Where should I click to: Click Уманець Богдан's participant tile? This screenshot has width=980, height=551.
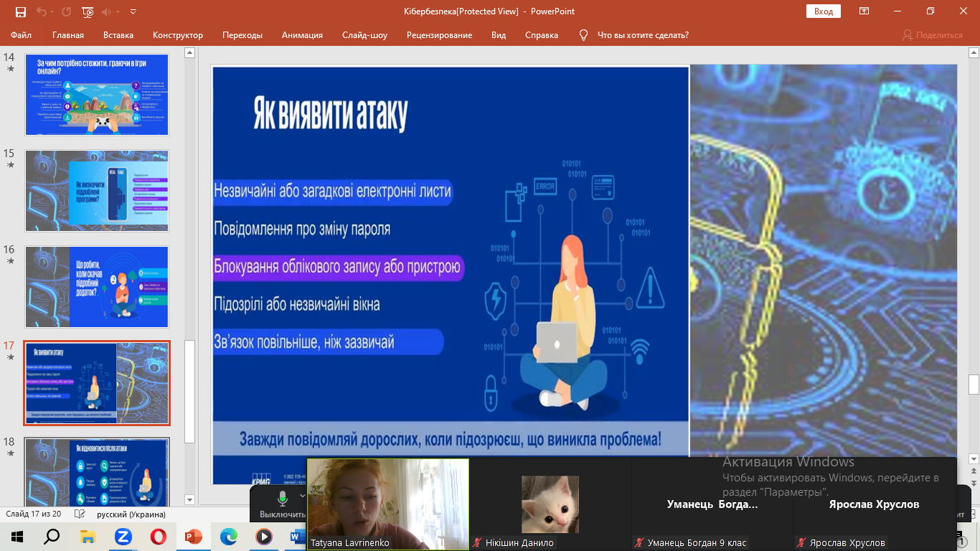[712, 504]
